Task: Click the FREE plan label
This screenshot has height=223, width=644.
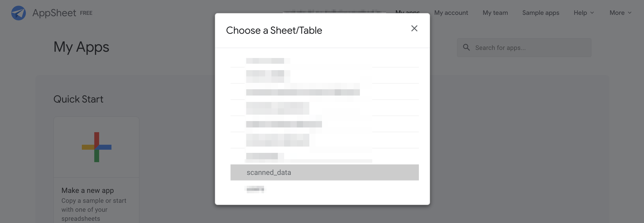Action: [x=86, y=13]
